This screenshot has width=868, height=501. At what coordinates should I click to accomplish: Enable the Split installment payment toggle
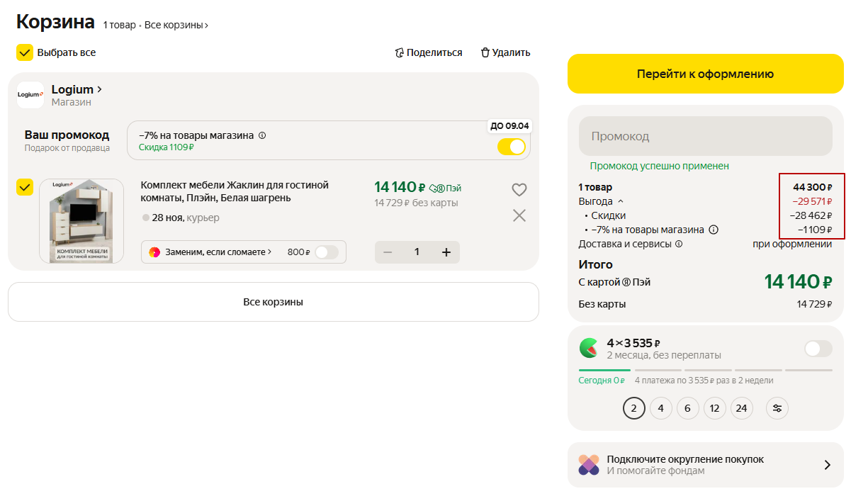pos(818,349)
